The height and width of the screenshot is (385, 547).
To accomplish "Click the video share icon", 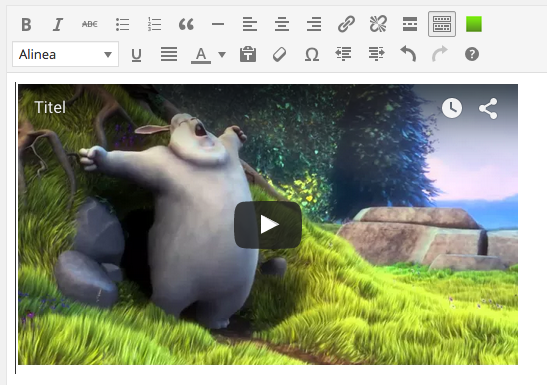I will pyautogui.click(x=488, y=108).
